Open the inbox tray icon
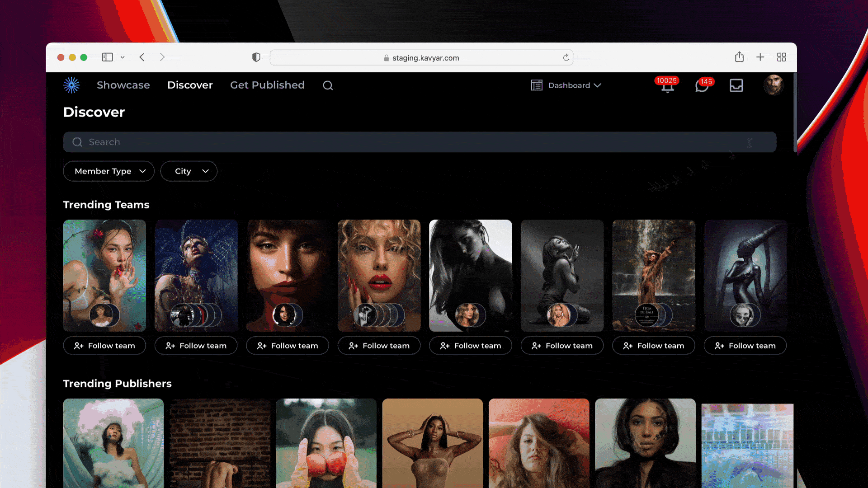Screen dimensions: 868x488 pos(736,85)
